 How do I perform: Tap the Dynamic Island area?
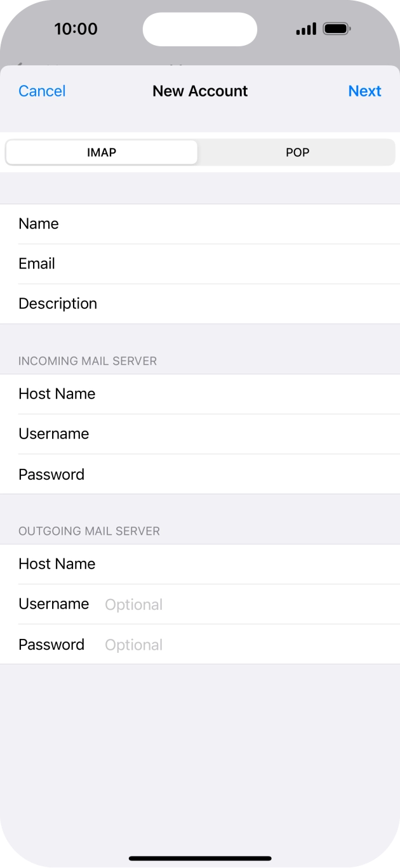click(x=200, y=29)
